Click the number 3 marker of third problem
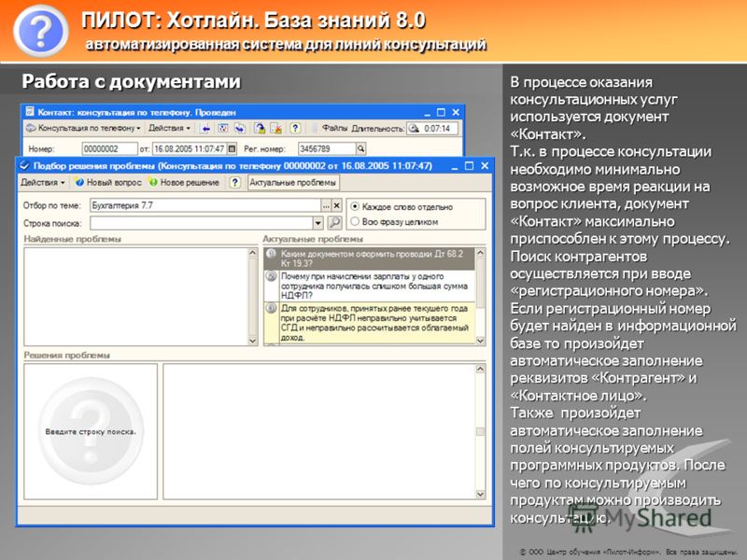 [271, 308]
